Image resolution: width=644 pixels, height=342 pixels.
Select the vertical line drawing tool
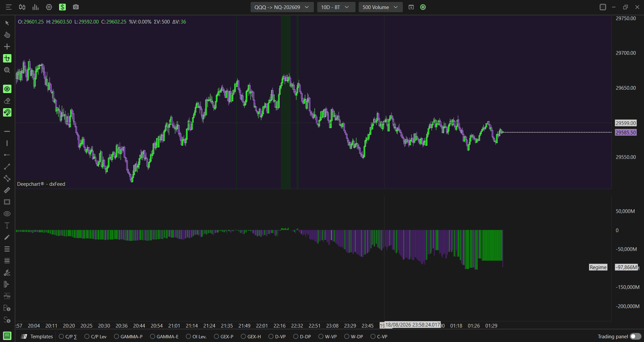click(x=7, y=143)
